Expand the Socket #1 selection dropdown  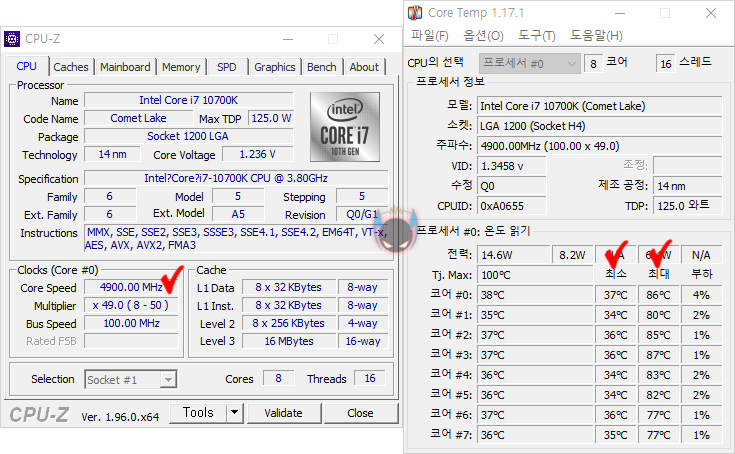click(x=131, y=380)
